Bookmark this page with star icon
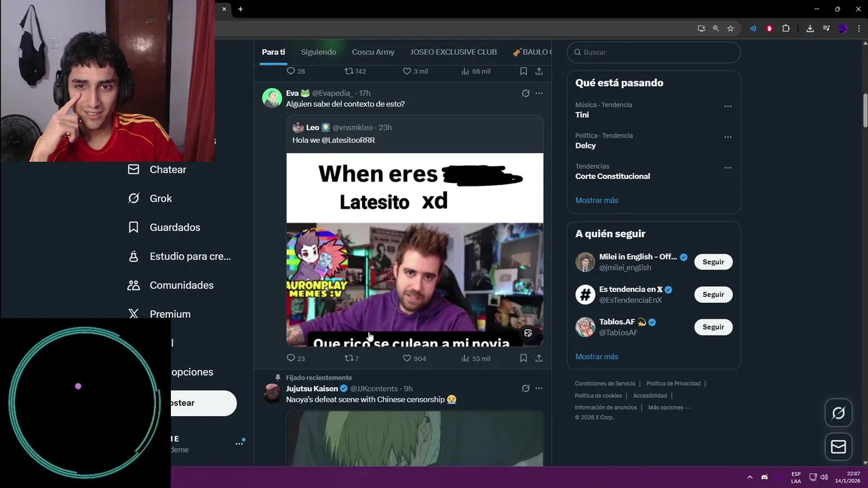 click(x=730, y=28)
